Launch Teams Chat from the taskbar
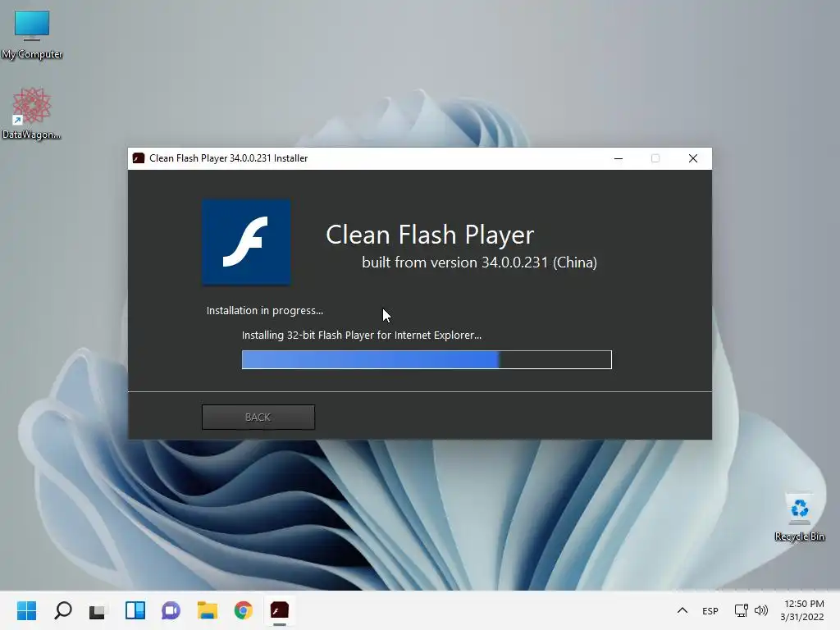Image resolution: width=840 pixels, height=630 pixels. 171,610
